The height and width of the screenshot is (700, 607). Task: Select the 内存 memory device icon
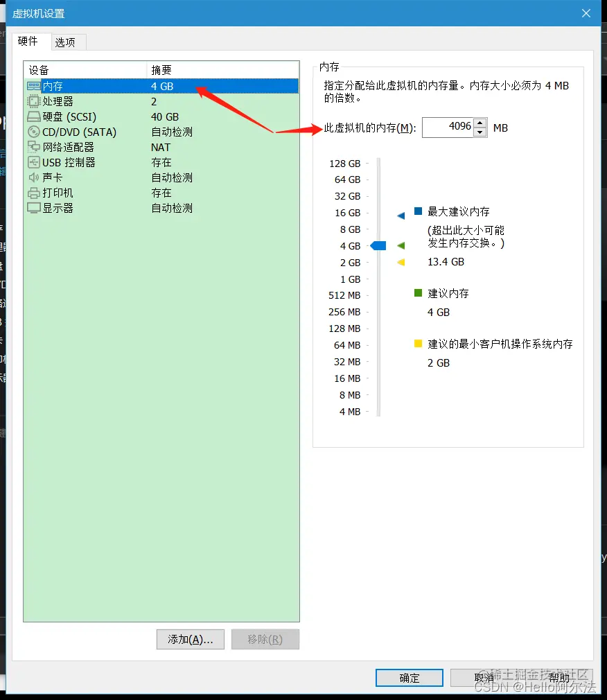point(33,86)
